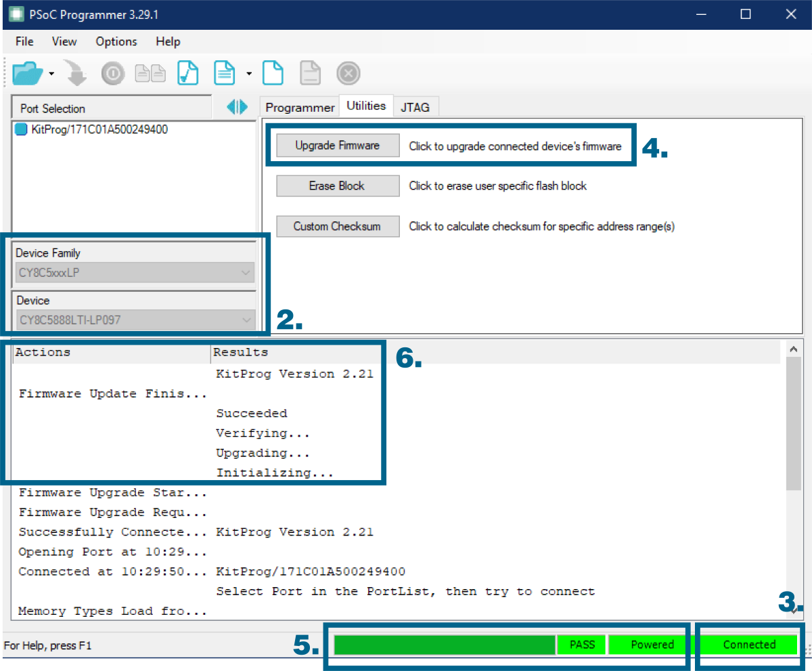812x671 pixels.
Task: Select port KitProg/171C01A500249400 in the list
Action: [x=100, y=129]
